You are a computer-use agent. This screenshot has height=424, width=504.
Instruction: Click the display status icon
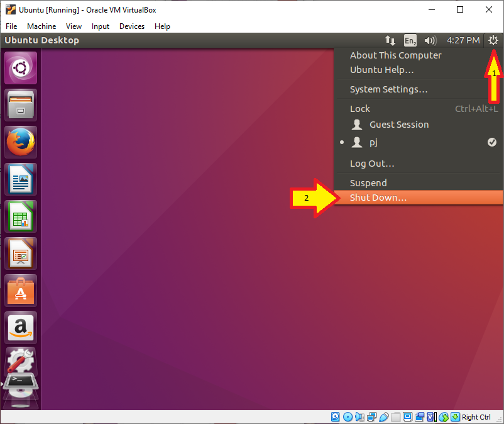point(408,417)
